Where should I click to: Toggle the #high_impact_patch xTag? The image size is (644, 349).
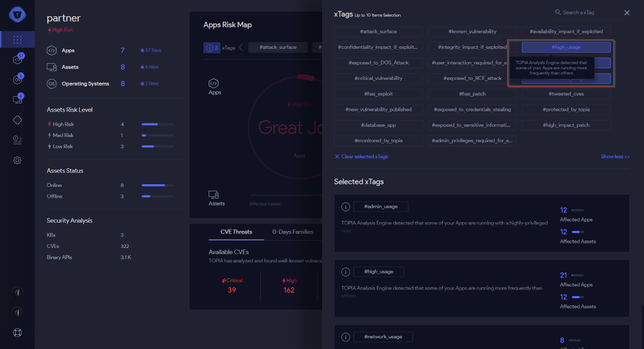click(566, 125)
